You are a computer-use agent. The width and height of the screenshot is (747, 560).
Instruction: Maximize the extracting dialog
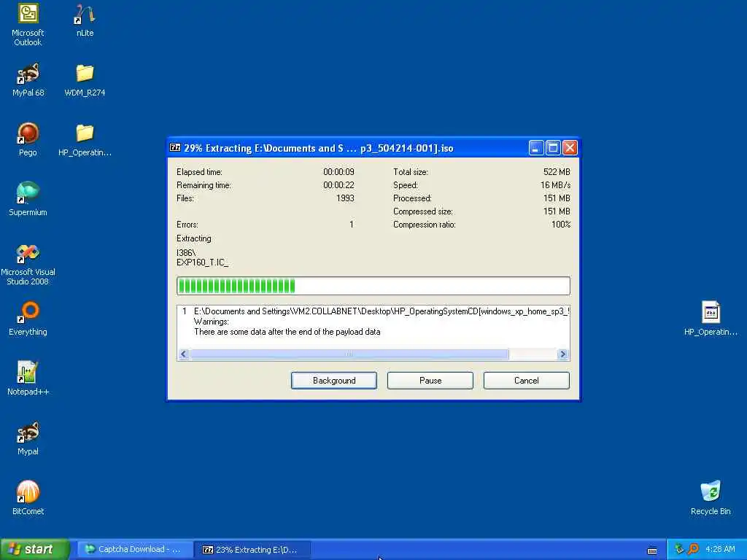tap(553, 148)
